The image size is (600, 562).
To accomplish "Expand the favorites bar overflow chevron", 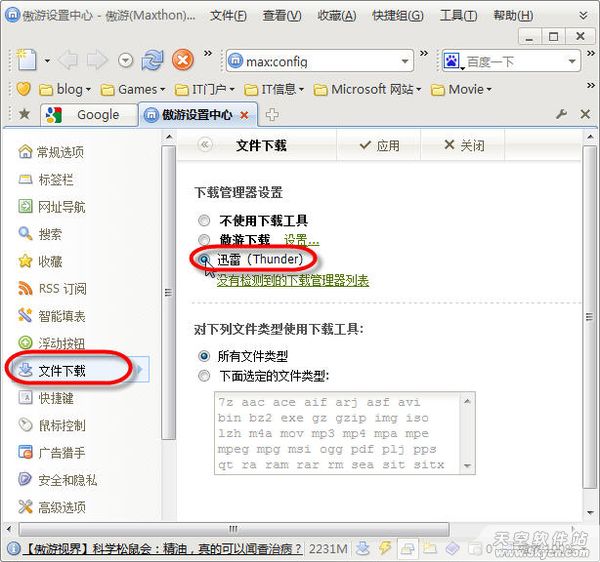I will pyautogui.click(x=591, y=85).
